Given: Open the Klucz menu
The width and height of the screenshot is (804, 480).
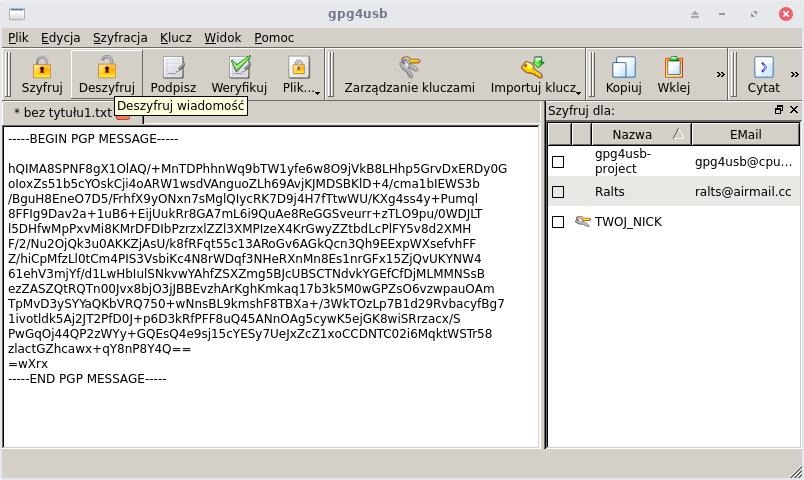Looking at the screenshot, I should [x=175, y=37].
